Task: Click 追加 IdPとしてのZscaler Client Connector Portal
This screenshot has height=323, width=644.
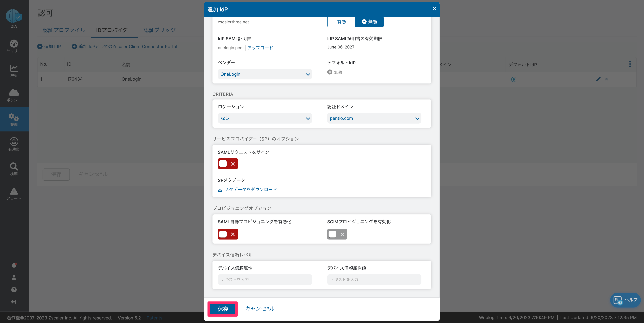Action: [128, 46]
